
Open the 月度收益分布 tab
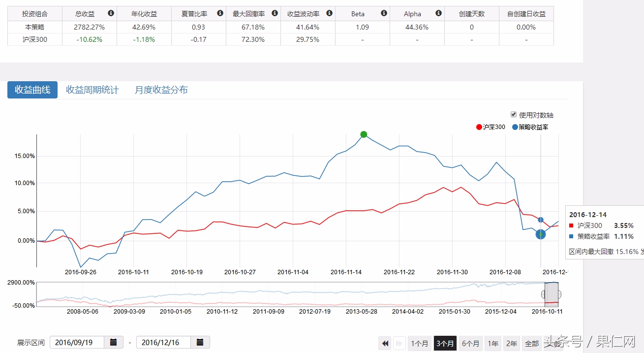coord(161,90)
